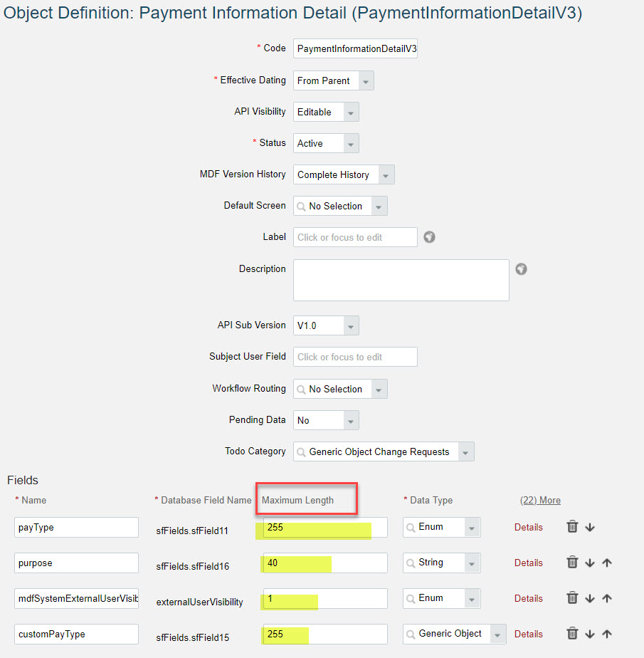Image resolution: width=644 pixels, height=658 pixels.
Task: Open Details for the customPayType field
Action: (x=528, y=634)
